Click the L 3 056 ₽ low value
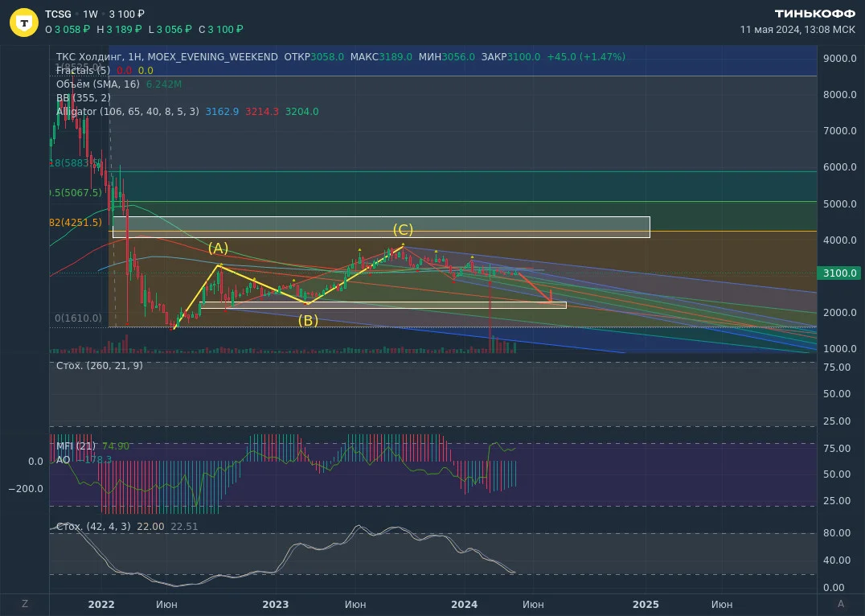Image resolution: width=865 pixels, height=616 pixels. (x=170, y=29)
